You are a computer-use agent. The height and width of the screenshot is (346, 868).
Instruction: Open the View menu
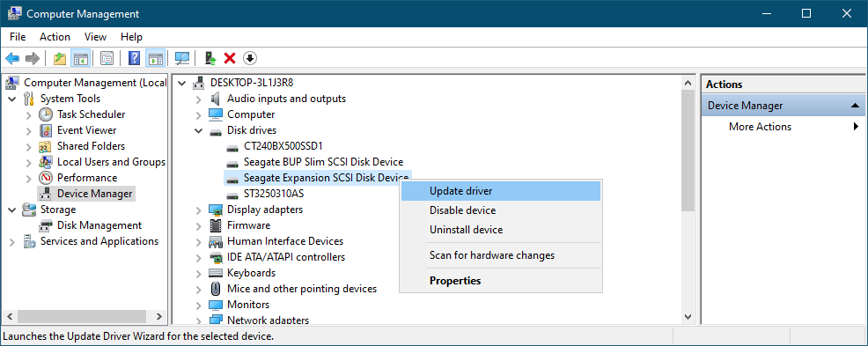tap(95, 37)
